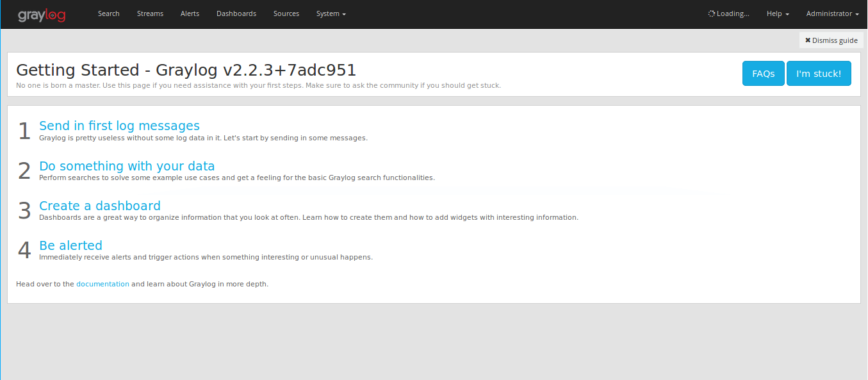The width and height of the screenshot is (868, 380).
Task: Click the number 3 beside third step
Action: tap(24, 210)
